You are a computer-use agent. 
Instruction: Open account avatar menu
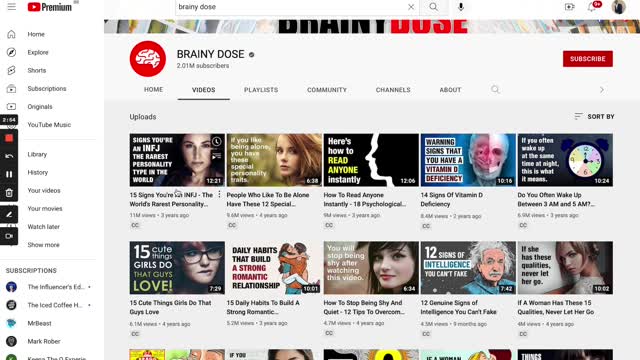(619, 7)
